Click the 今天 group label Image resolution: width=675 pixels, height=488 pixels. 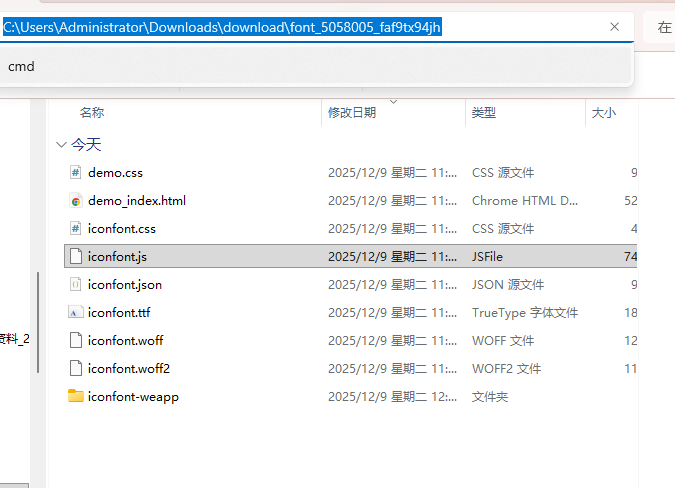pyautogui.click(x=86, y=145)
